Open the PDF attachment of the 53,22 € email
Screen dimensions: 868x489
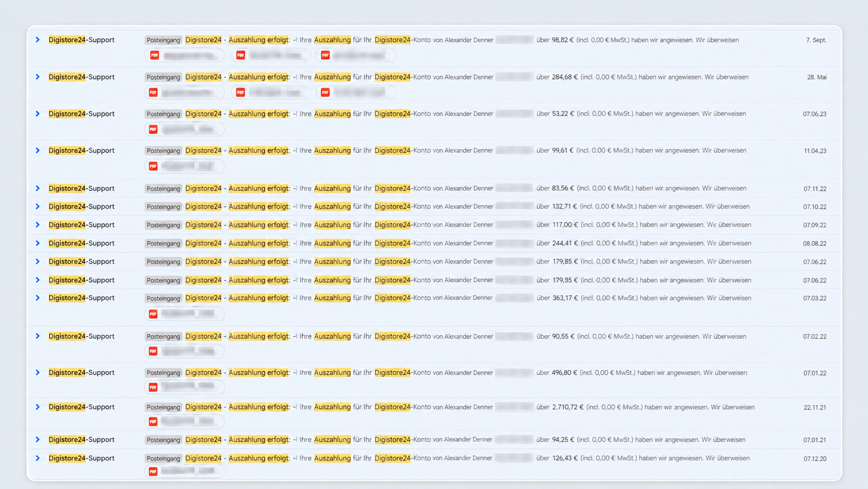(x=184, y=129)
